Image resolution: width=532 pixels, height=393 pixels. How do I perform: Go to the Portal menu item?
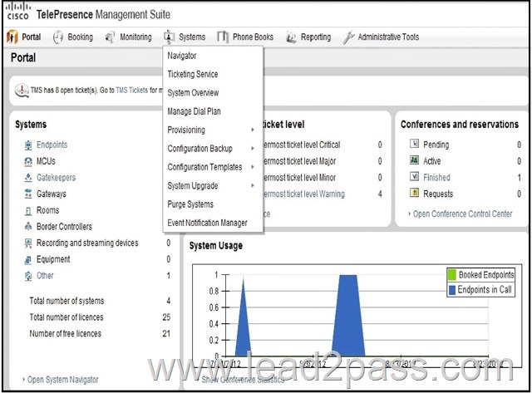tap(32, 37)
